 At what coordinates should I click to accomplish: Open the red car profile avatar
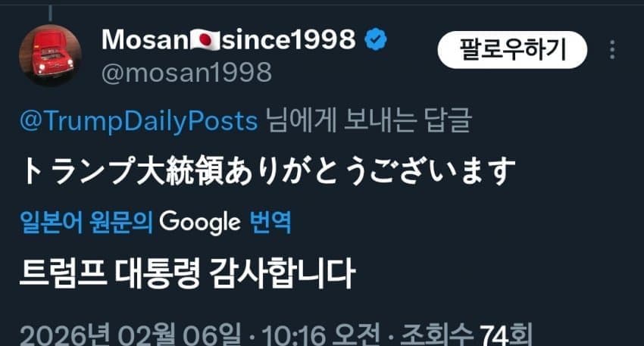coord(50,55)
